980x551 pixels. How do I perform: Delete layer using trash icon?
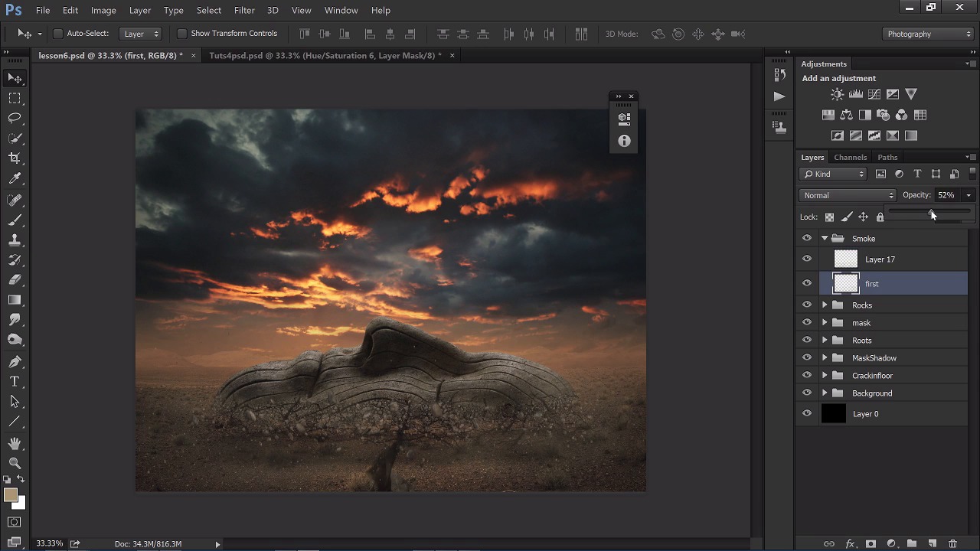952,543
